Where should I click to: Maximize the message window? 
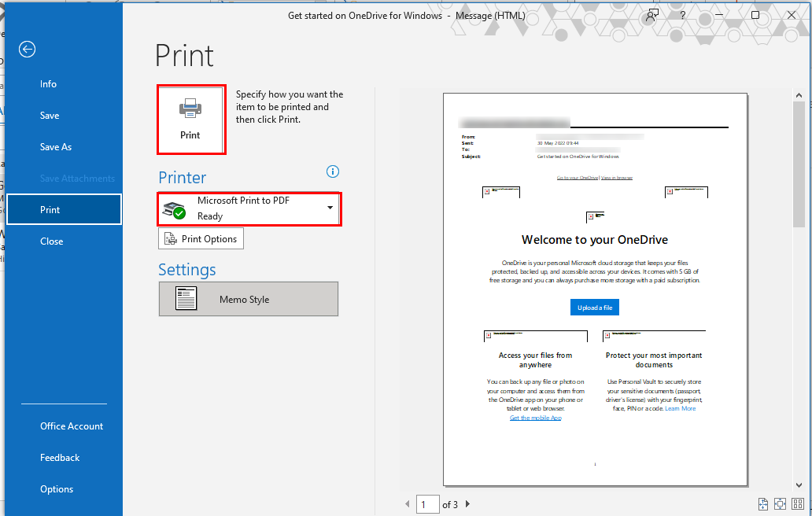pyautogui.click(x=755, y=15)
